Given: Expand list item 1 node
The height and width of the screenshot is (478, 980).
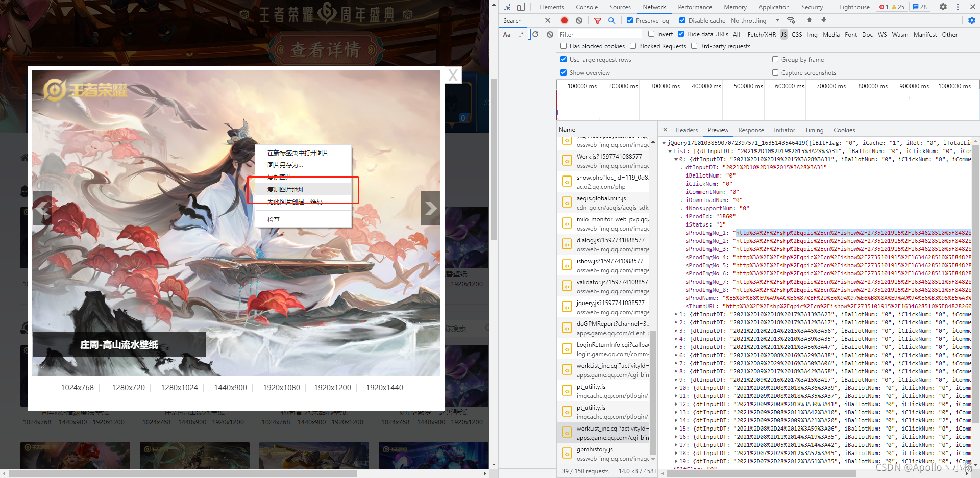Looking at the screenshot, I should [676, 314].
